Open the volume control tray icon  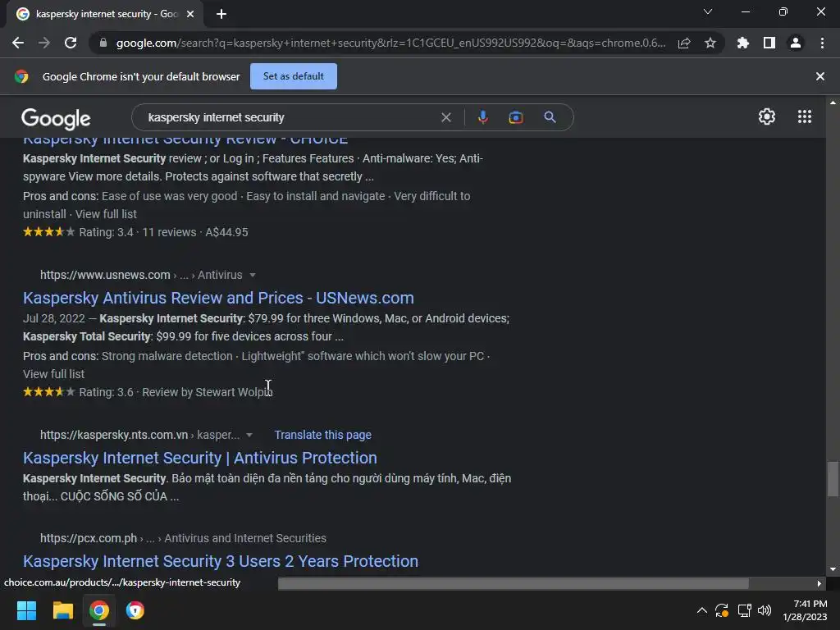[765, 610]
